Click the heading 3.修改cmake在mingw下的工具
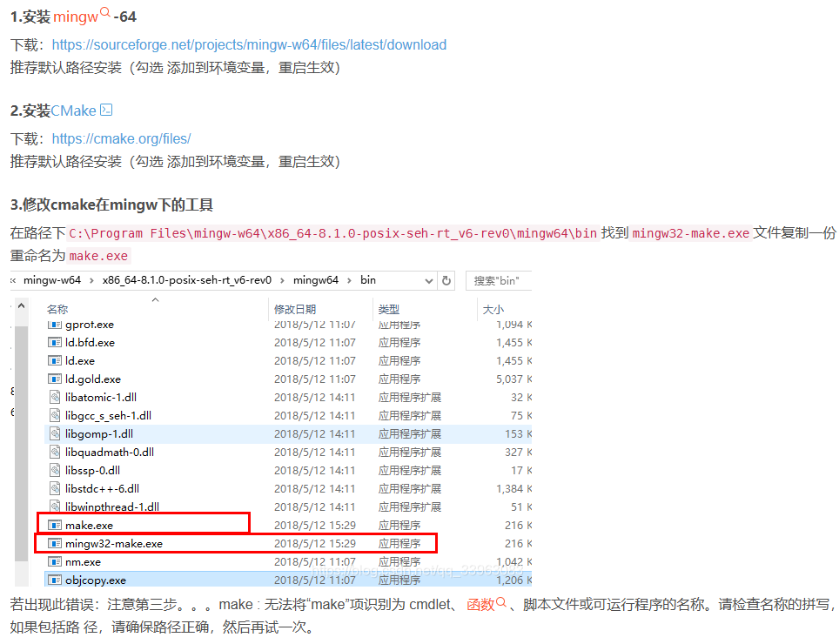Screen dimensions: 839x644 point(111,205)
